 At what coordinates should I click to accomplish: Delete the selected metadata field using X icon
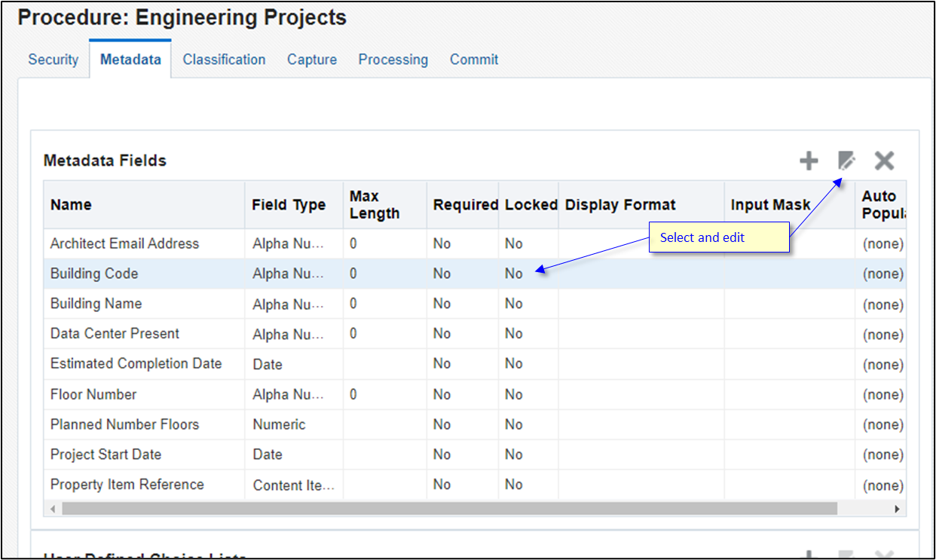click(x=884, y=160)
